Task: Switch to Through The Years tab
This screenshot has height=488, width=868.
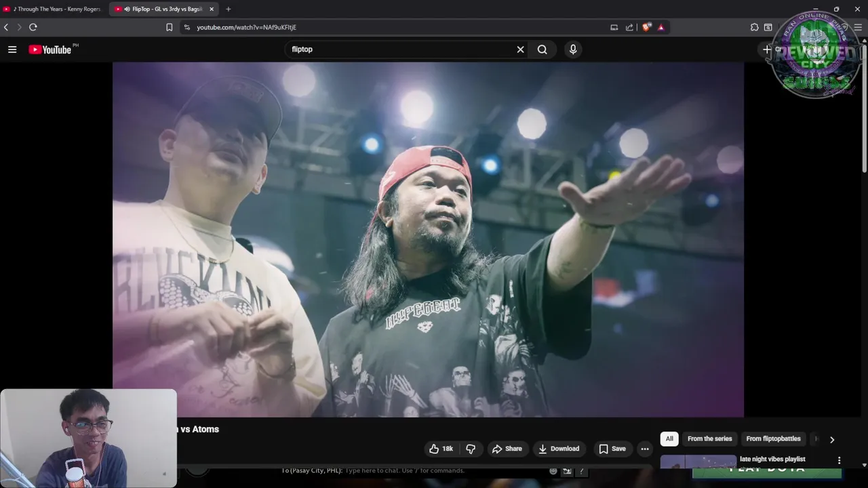Action: point(54,9)
